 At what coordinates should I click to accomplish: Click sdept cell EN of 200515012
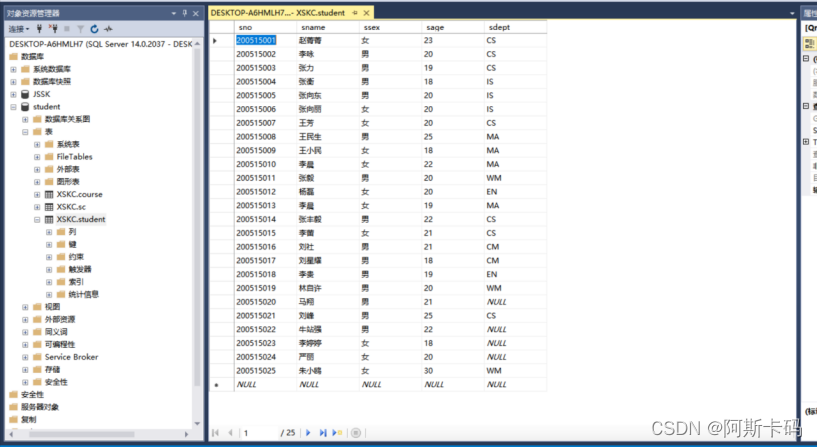point(515,192)
